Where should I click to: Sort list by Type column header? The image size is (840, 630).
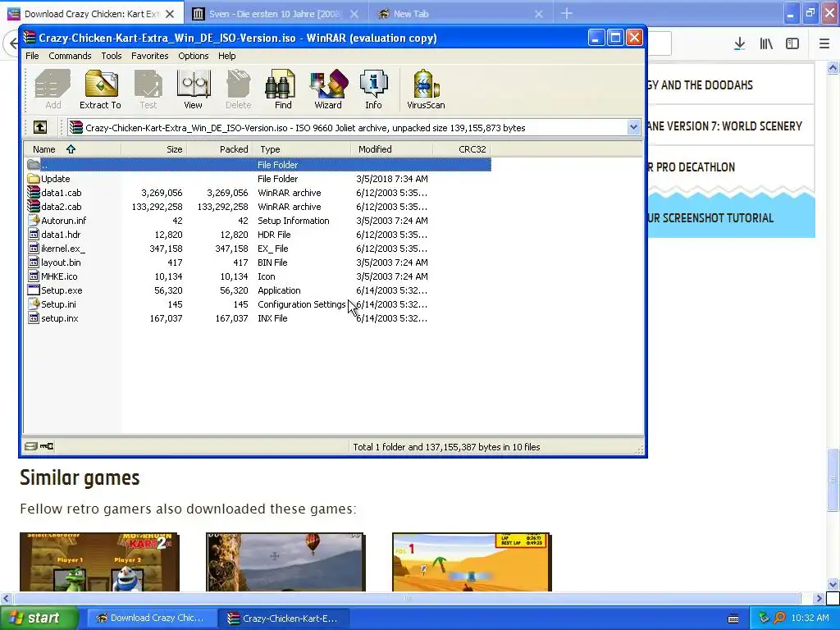point(302,149)
